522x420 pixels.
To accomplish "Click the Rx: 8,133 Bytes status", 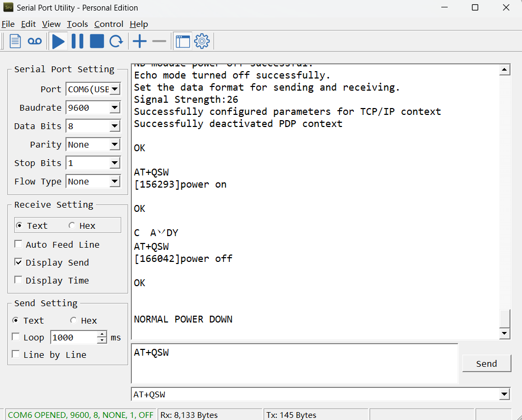I will point(189,415).
